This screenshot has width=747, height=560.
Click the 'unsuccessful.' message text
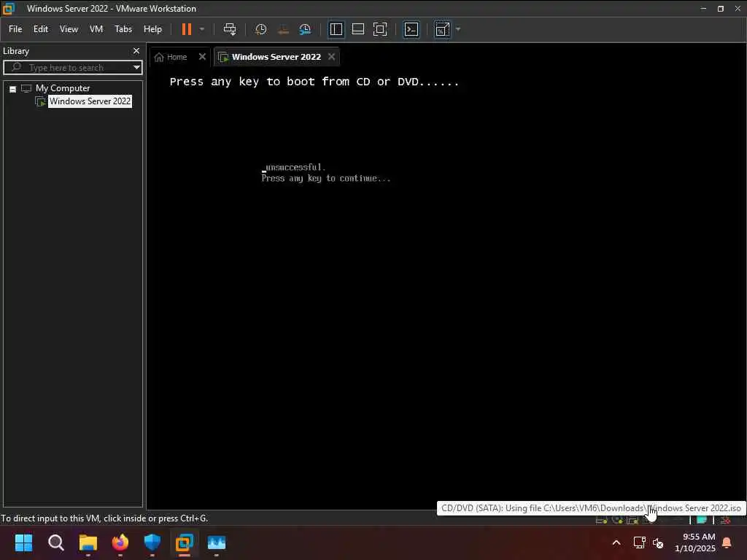click(295, 167)
